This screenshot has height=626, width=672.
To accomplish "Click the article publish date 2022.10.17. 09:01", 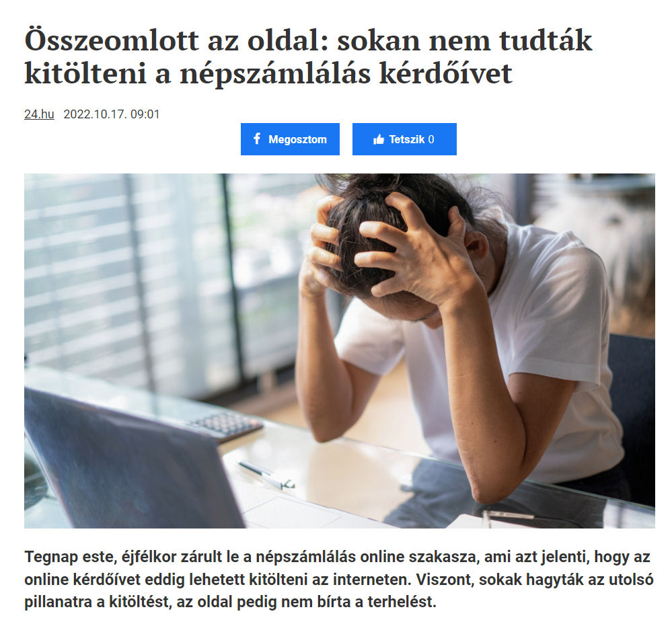I will 112,114.
